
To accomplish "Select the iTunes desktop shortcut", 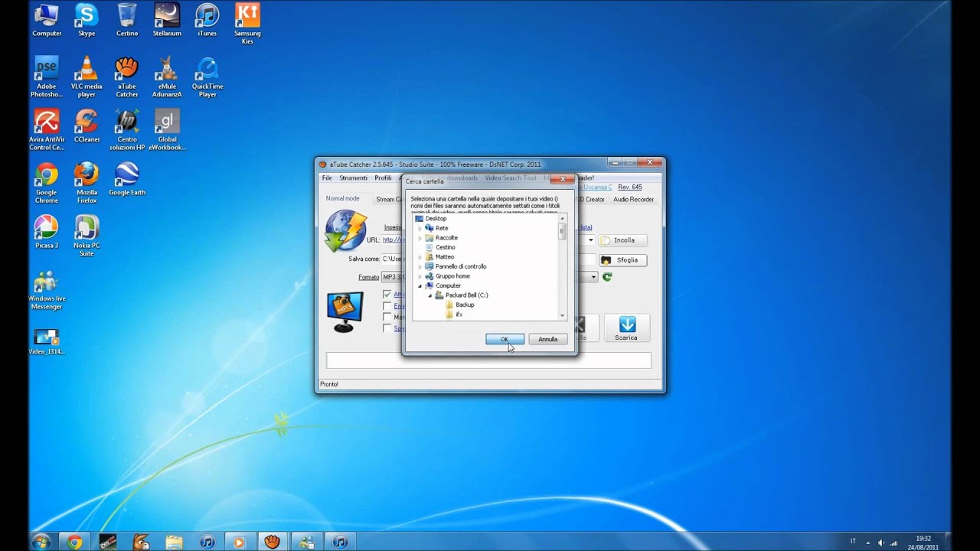I will coord(207,21).
